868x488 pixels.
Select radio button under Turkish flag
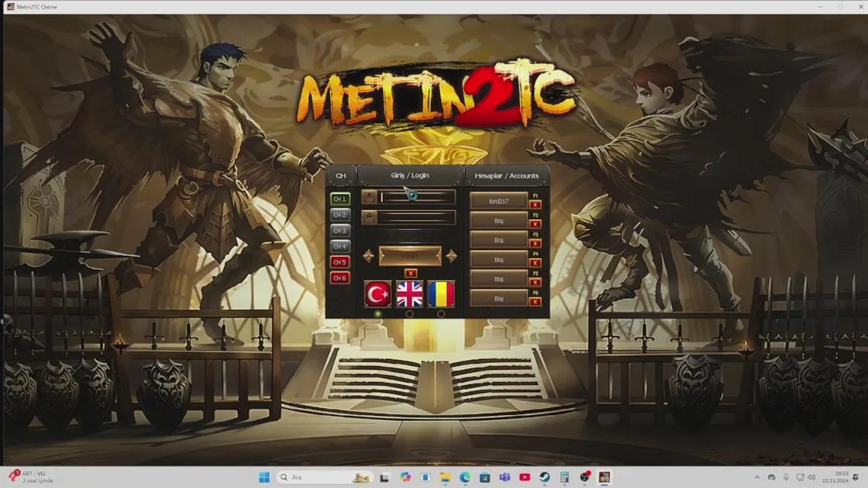tap(378, 314)
